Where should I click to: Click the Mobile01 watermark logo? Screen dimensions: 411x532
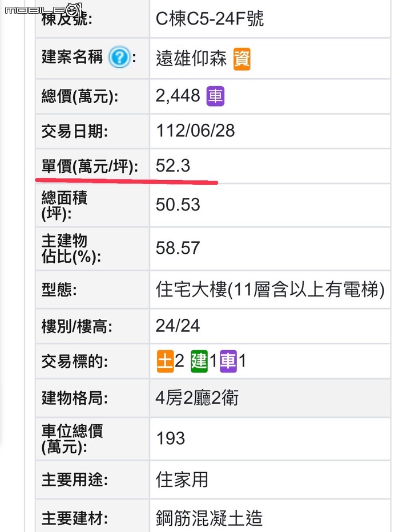(43, 10)
